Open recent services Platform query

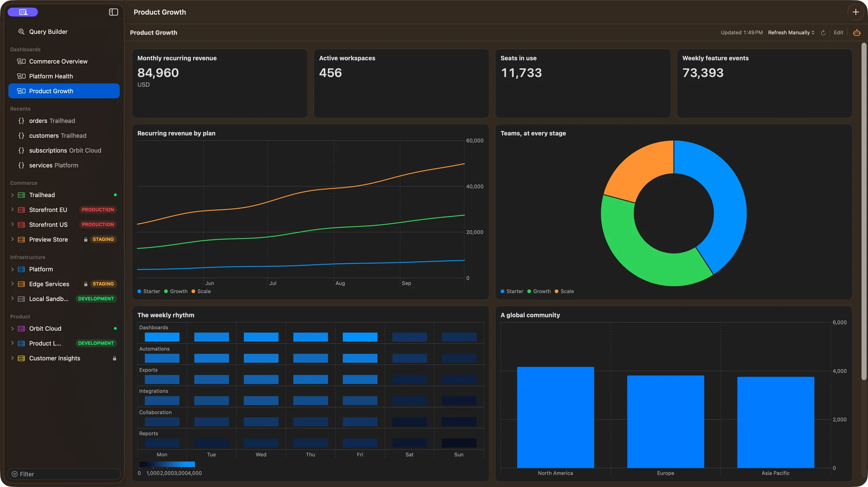(x=64, y=165)
